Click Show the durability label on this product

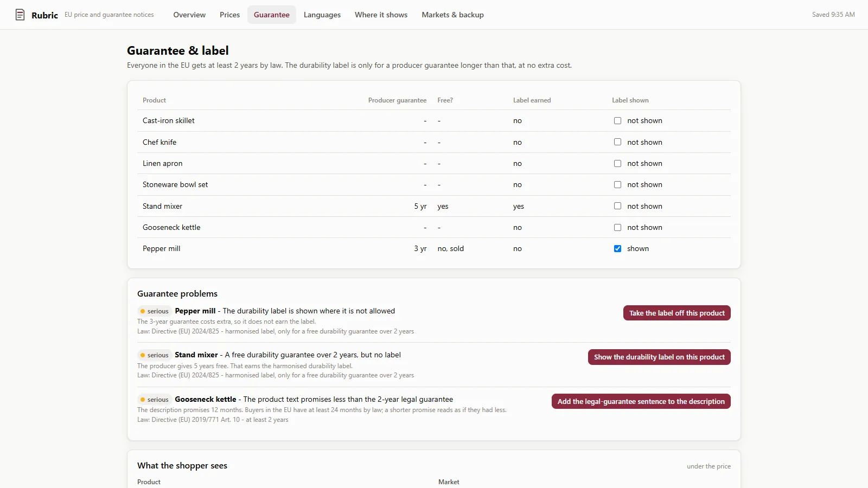659,357
